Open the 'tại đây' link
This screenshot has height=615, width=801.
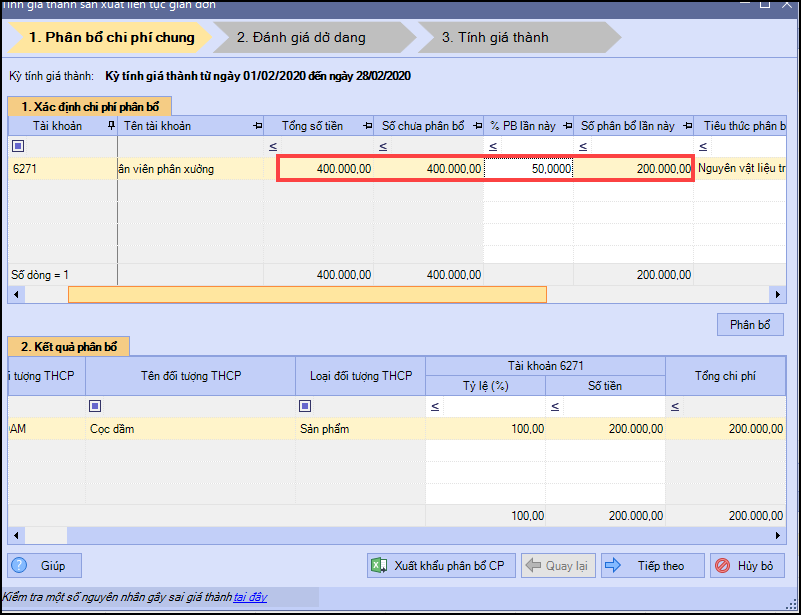point(250,597)
